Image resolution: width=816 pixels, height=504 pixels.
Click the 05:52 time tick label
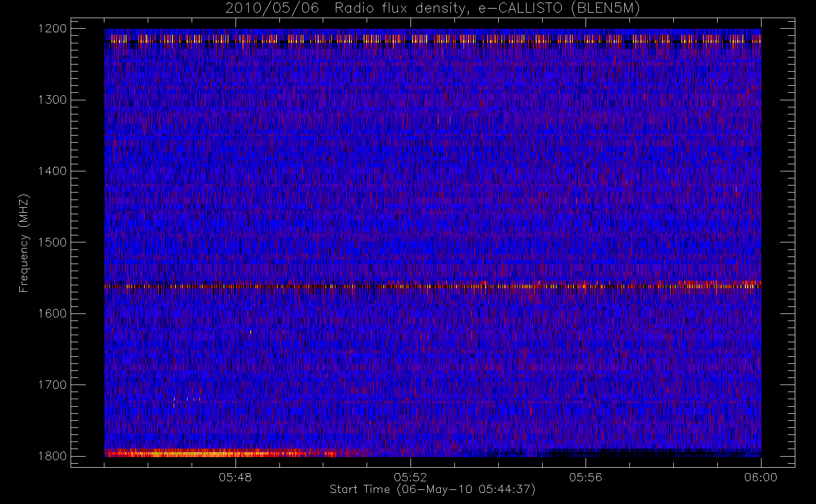pyautogui.click(x=411, y=477)
